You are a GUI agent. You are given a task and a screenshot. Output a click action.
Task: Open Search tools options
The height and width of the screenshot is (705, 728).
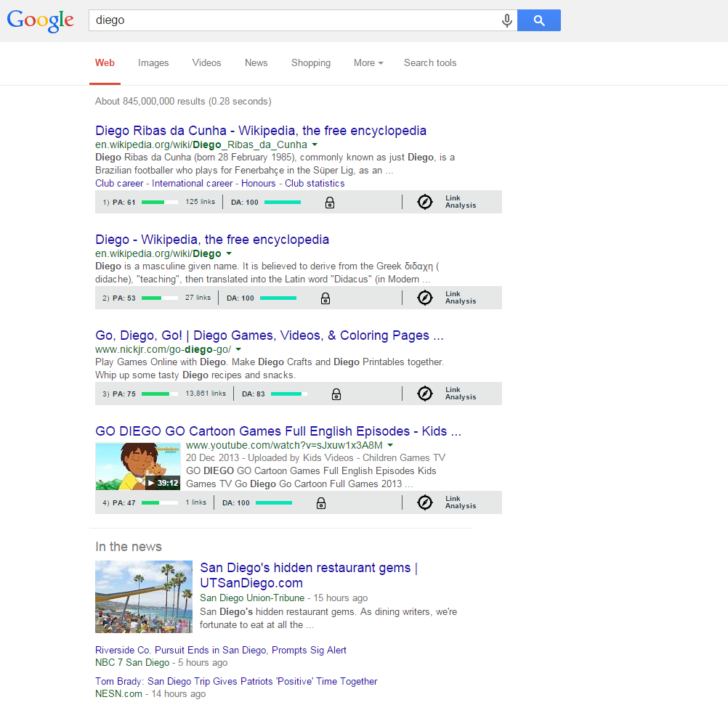(x=430, y=62)
